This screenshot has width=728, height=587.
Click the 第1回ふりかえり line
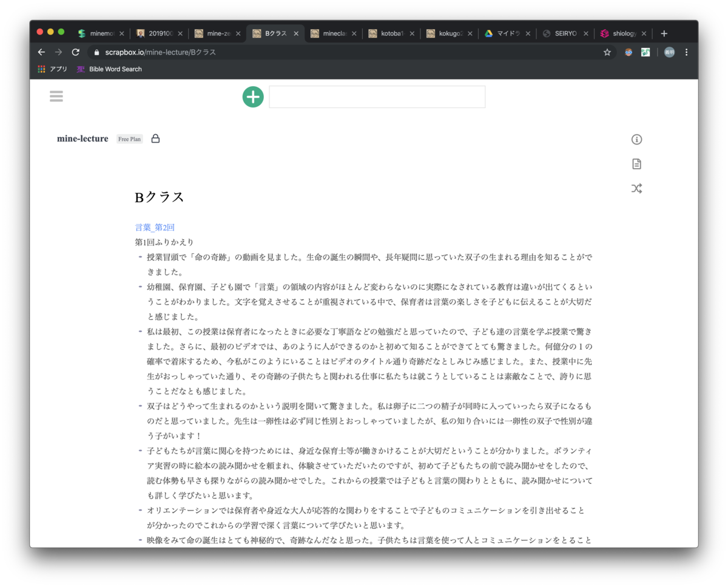tap(164, 242)
